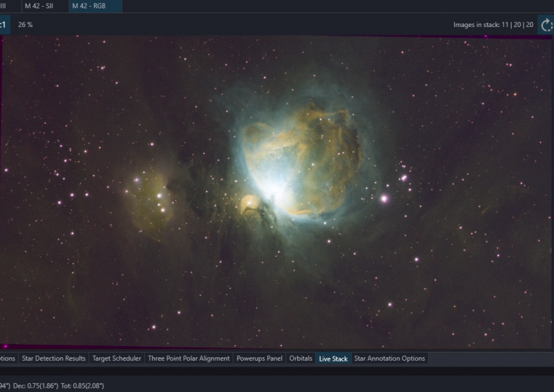This screenshot has height=392, width=554.
Task: Open the Powerups Panel tab
Action: tap(259, 359)
